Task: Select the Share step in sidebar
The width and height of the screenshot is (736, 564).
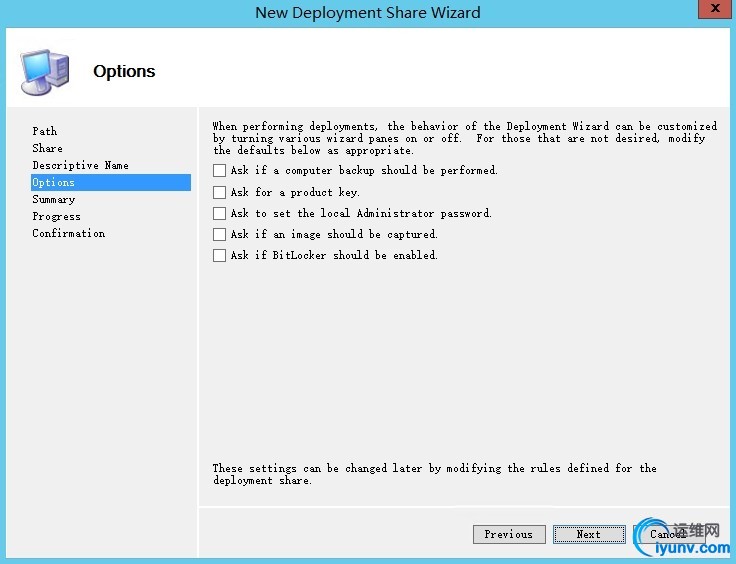Action: pos(47,148)
